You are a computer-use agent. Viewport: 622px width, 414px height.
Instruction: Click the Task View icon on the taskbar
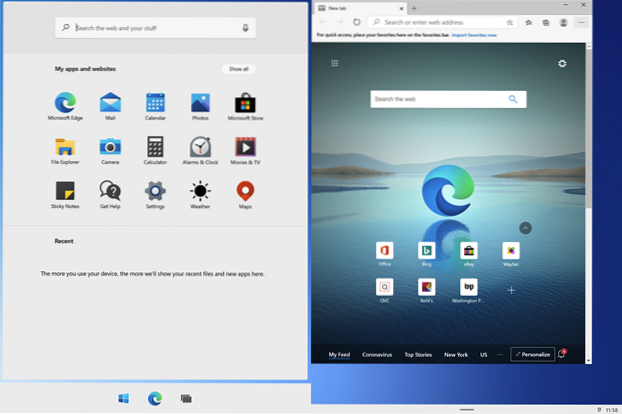coord(186,398)
